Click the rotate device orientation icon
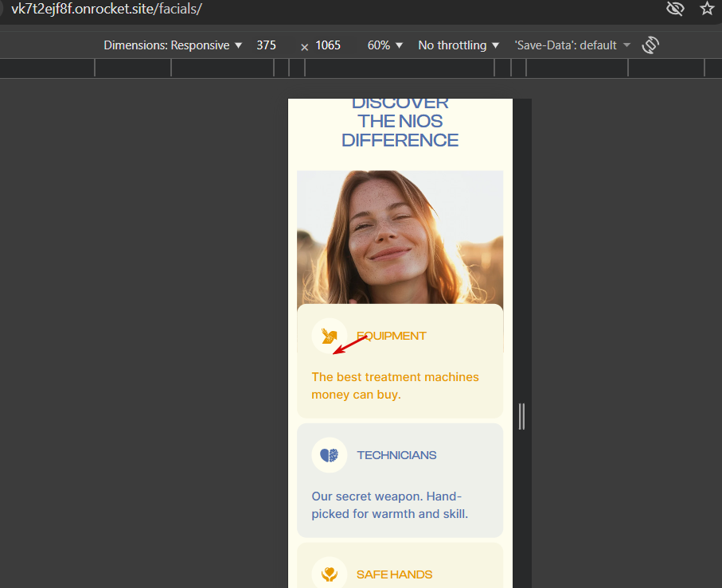This screenshot has width=722, height=588. coord(650,45)
